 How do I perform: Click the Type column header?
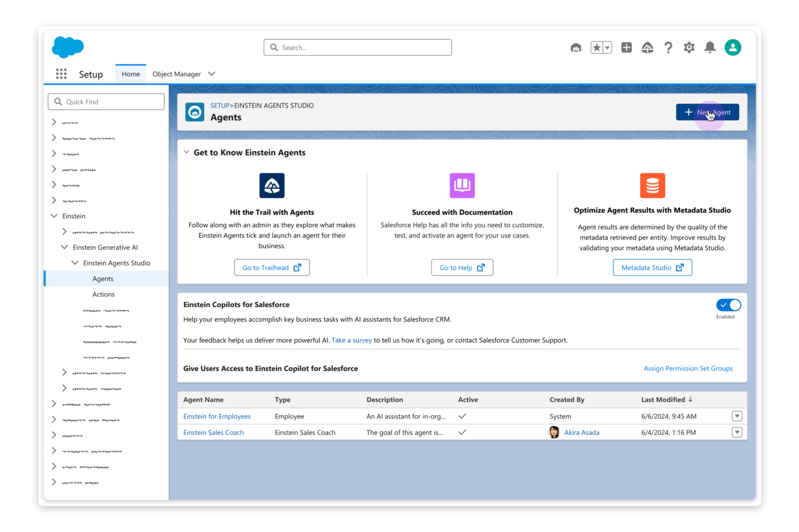click(282, 399)
